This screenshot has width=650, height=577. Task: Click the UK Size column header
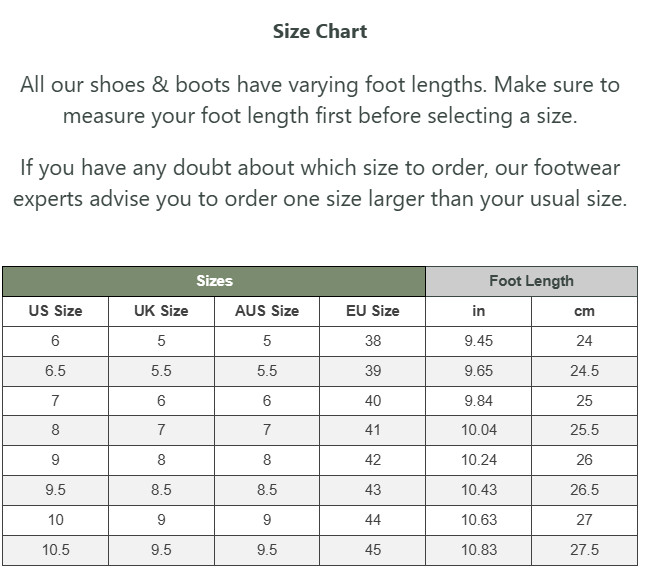pos(161,311)
